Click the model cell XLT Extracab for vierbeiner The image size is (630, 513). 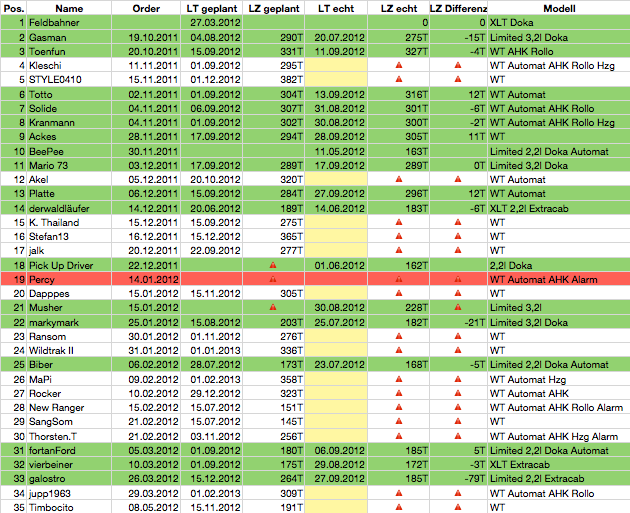coord(559,464)
